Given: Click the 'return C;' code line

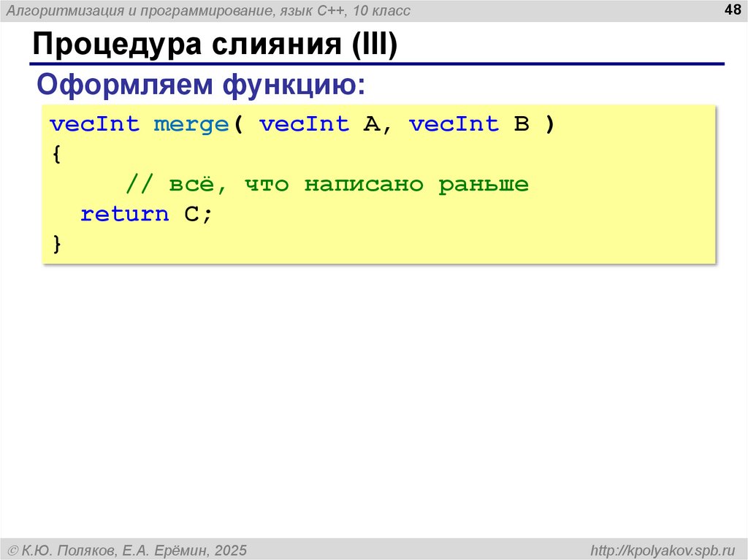Looking at the screenshot, I should [x=146, y=214].
